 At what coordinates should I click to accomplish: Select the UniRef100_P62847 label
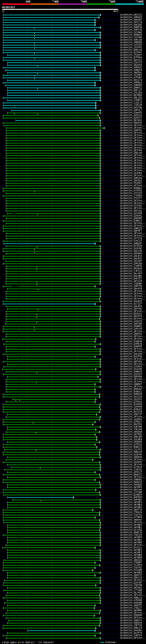[x=131, y=183]
